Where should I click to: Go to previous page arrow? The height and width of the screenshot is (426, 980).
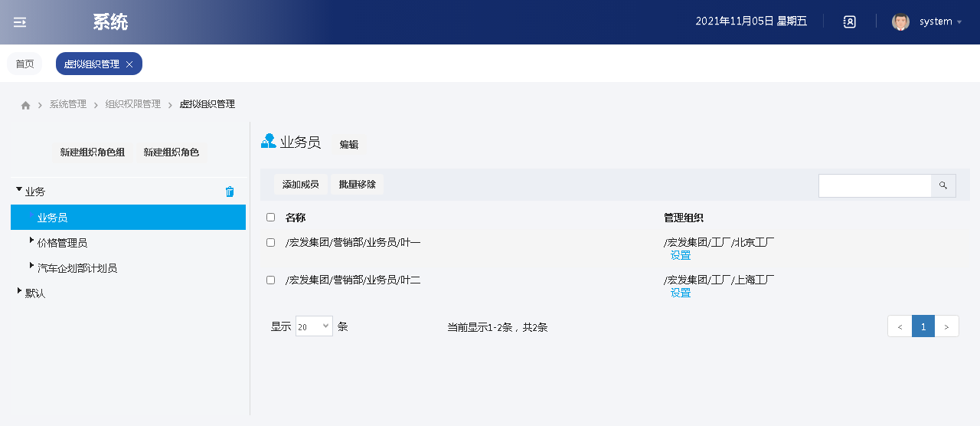point(900,327)
